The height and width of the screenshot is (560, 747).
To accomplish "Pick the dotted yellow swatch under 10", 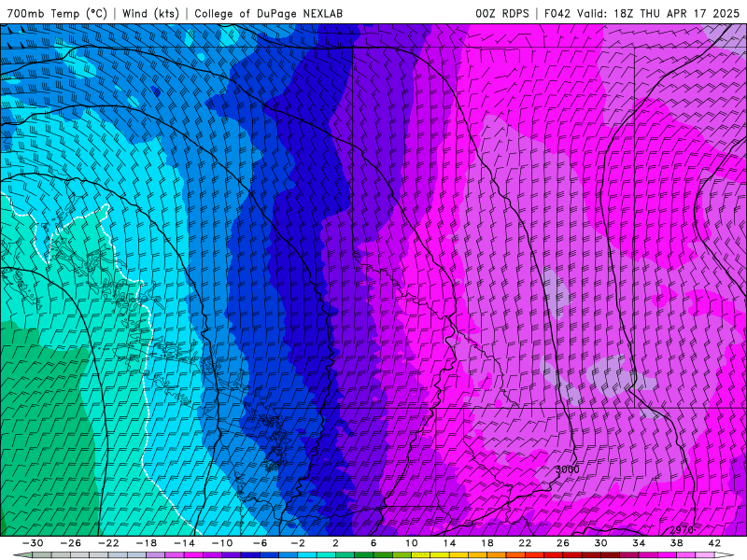I will click(x=421, y=555).
